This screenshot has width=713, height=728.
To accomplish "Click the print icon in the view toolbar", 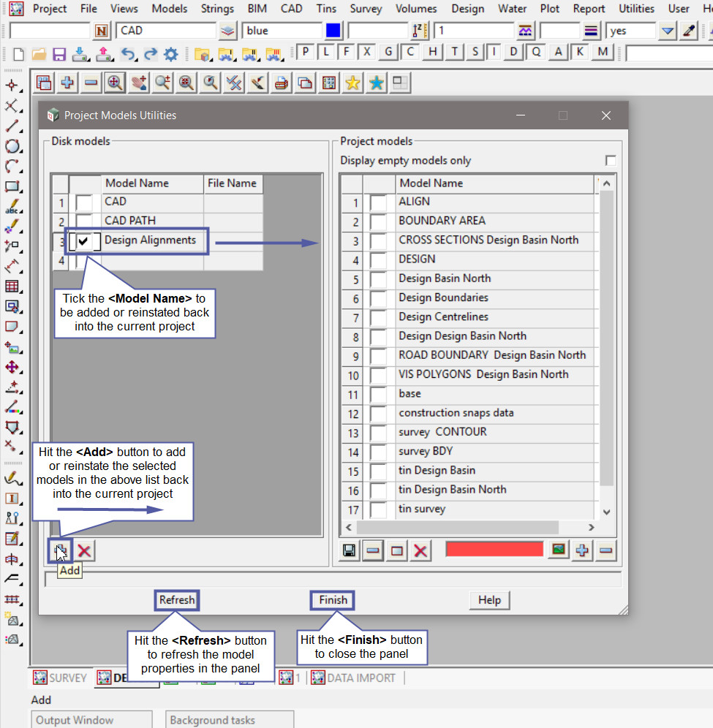I will [281, 83].
